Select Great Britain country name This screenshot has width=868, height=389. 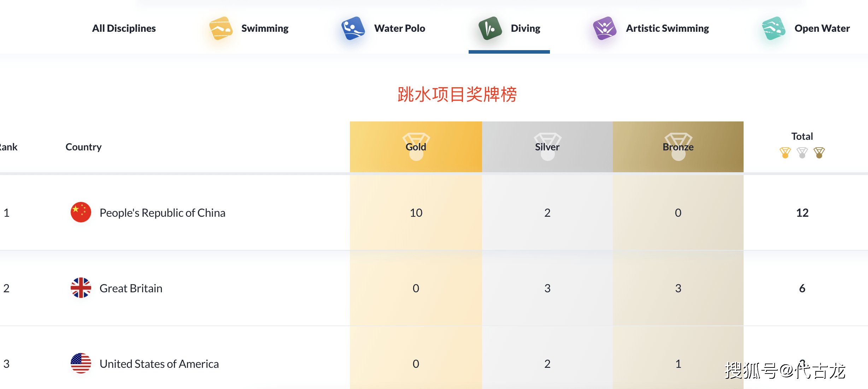click(x=131, y=288)
